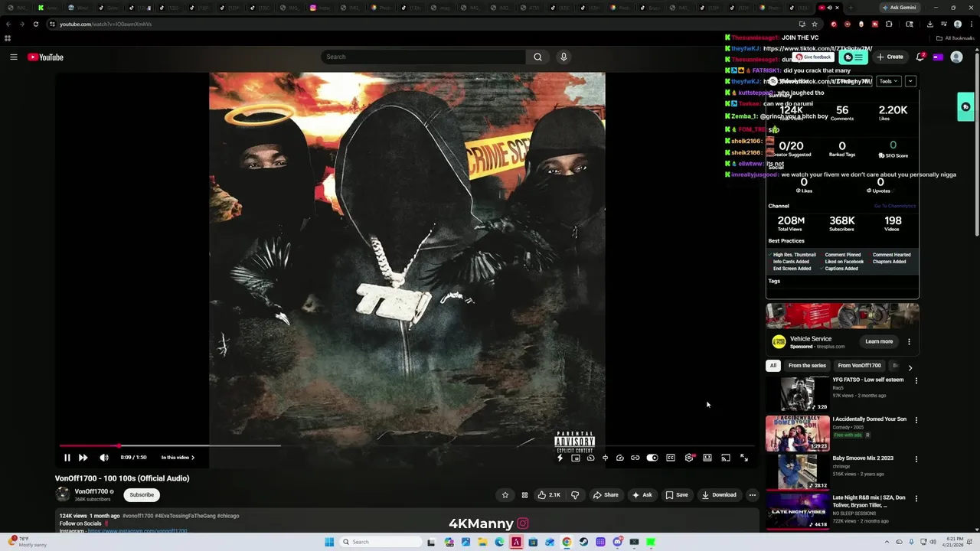Click the browser address bar URL
The width and height of the screenshot is (980, 551).
106,24
